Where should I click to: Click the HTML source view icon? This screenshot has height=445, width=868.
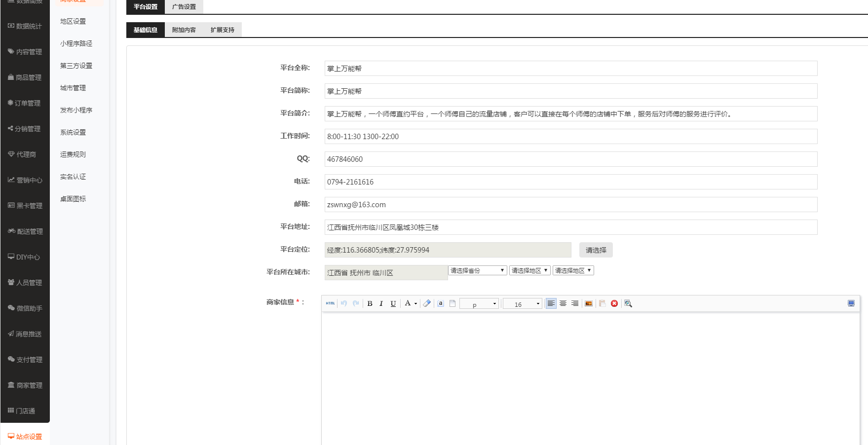click(330, 303)
